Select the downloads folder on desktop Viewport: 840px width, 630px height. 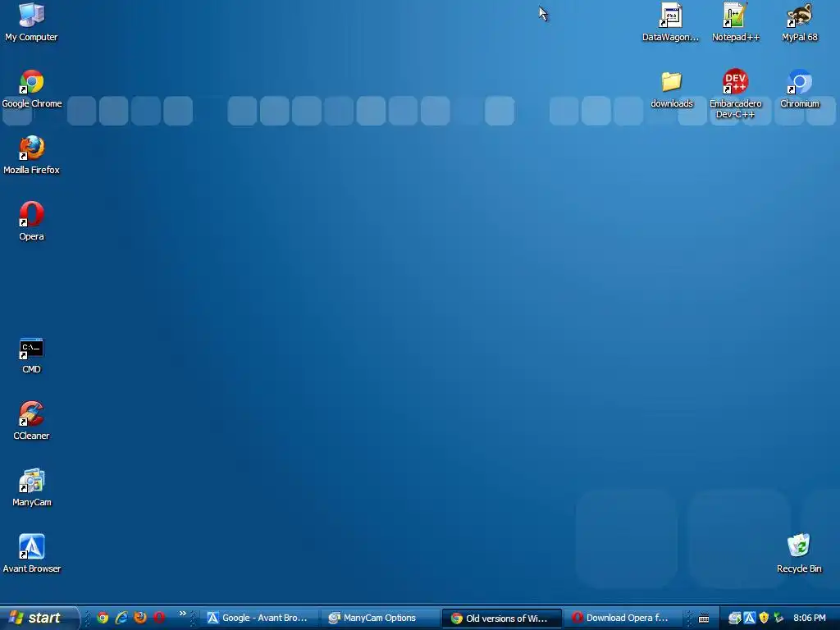coord(672,89)
